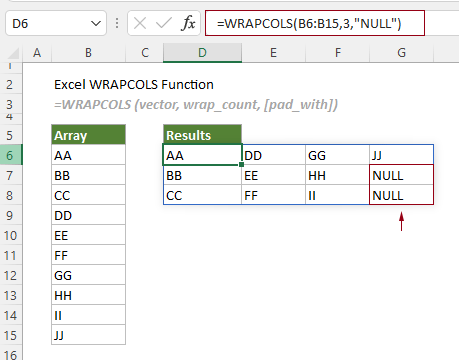Select row 5 header
The width and height of the screenshot is (459, 360).
tap(11, 135)
